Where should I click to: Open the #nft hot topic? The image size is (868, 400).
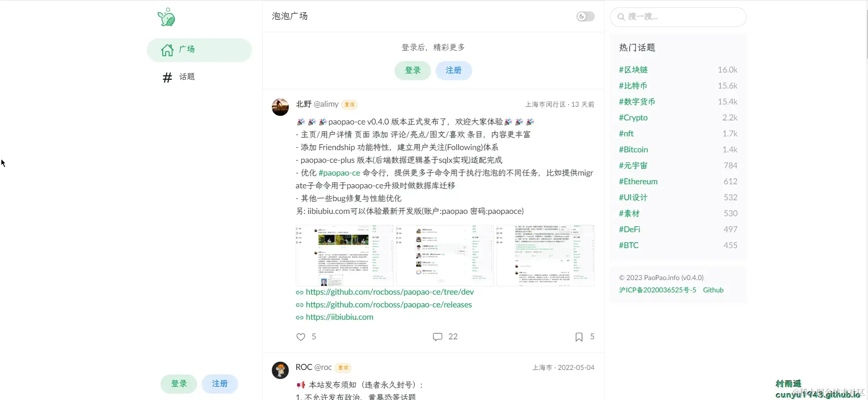(626, 134)
